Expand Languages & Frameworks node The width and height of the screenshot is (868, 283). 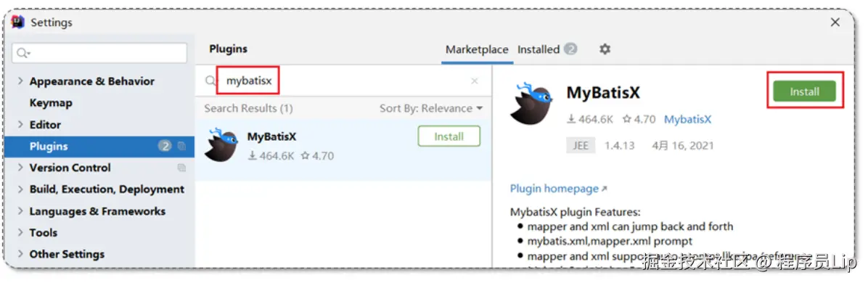(x=20, y=211)
